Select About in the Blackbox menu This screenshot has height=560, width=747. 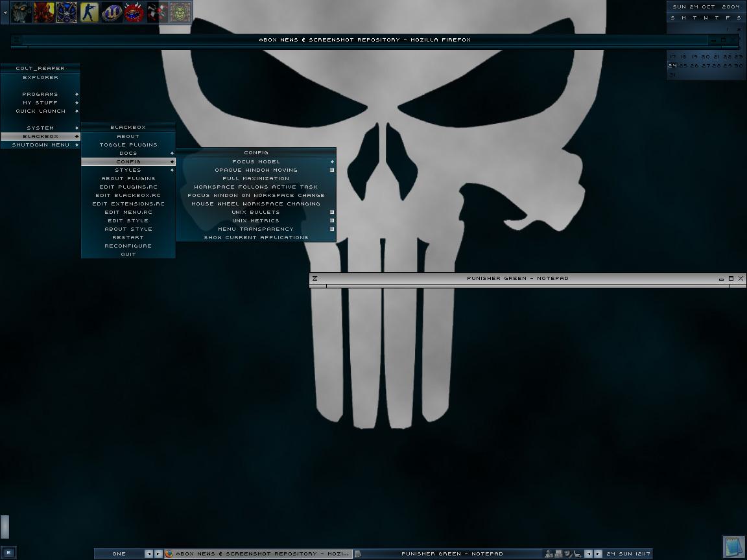[x=128, y=136]
